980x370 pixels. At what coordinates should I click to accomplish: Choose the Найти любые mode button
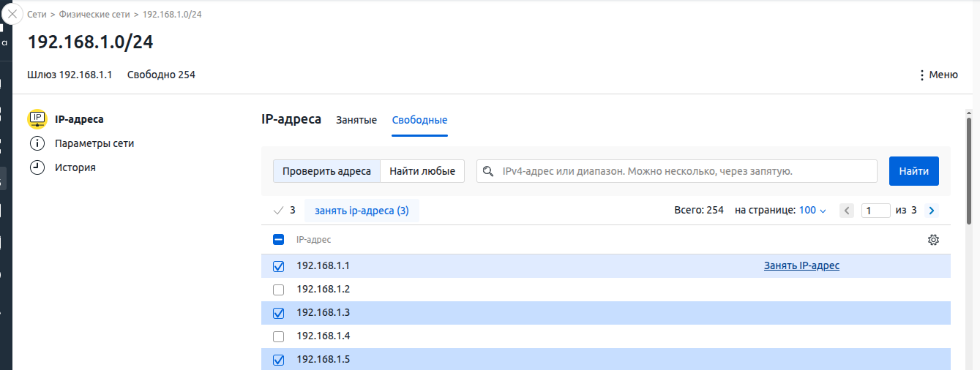coord(422,171)
